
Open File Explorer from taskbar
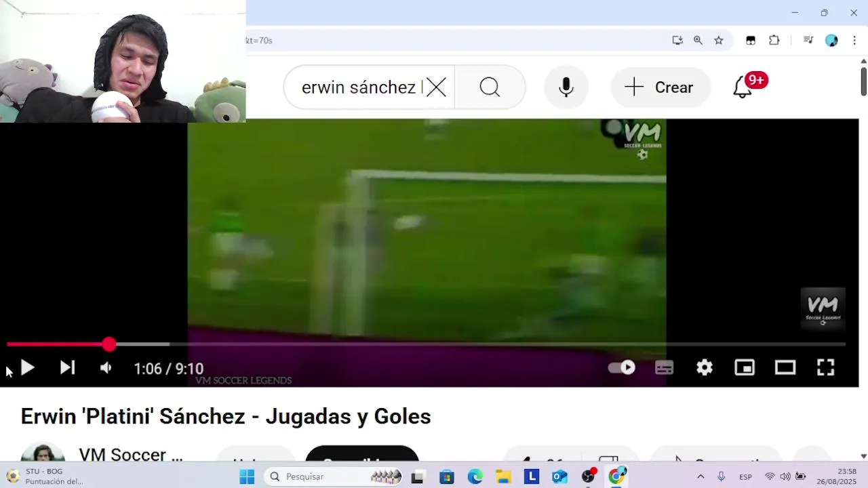click(503, 477)
